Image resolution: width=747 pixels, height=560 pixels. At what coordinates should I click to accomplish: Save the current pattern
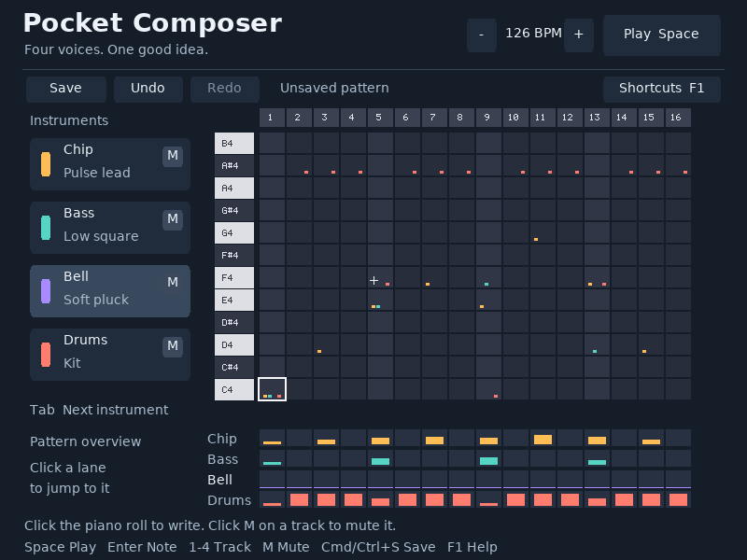pyautogui.click(x=66, y=89)
